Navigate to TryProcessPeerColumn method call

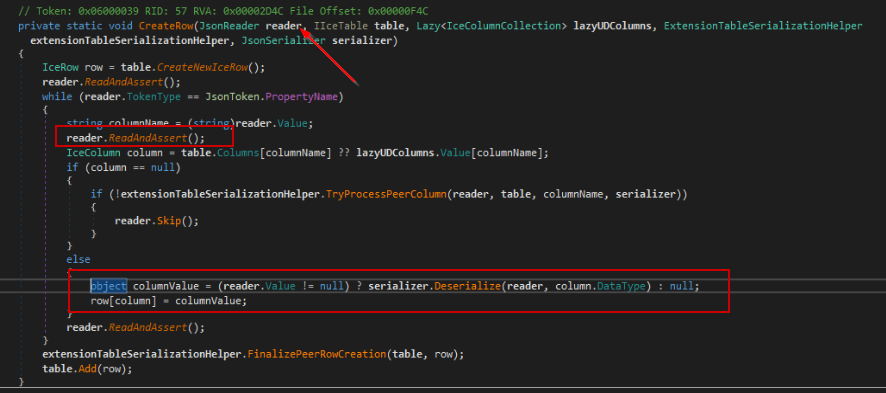click(x=386, y=194)
